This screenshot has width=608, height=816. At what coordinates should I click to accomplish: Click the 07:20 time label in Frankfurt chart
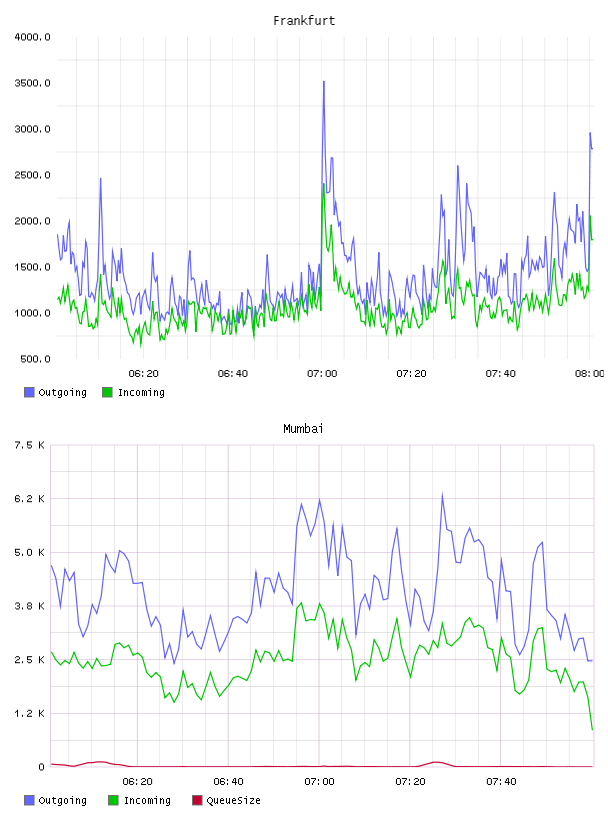tap(411, 374)
